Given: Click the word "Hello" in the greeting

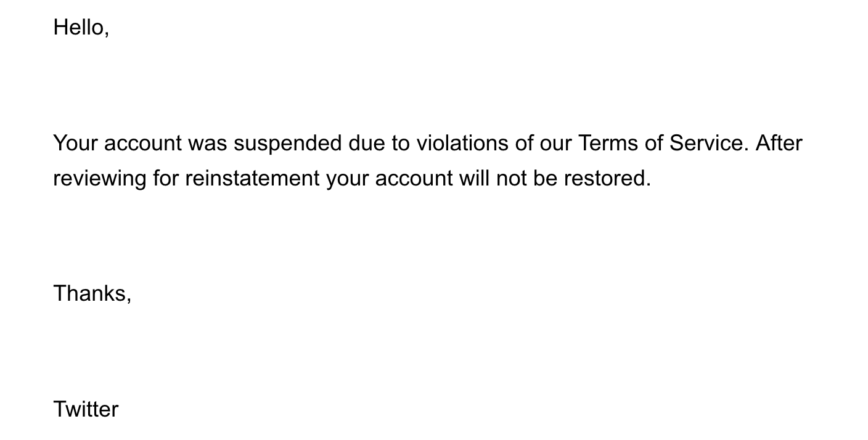Looking at the screenshot, I should pyautogui.click(x=78, y=27).
